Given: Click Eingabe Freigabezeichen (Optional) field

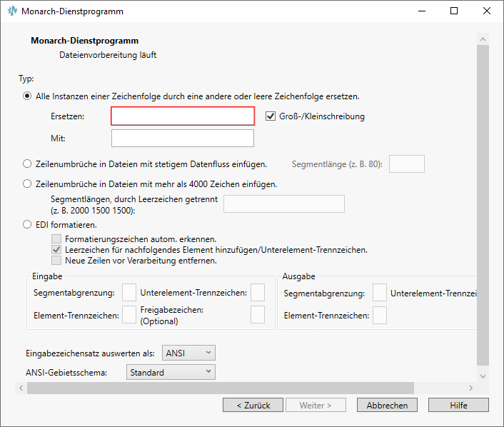Looking at the screenshot, I should pyautogui.click(x=258, y=315).
